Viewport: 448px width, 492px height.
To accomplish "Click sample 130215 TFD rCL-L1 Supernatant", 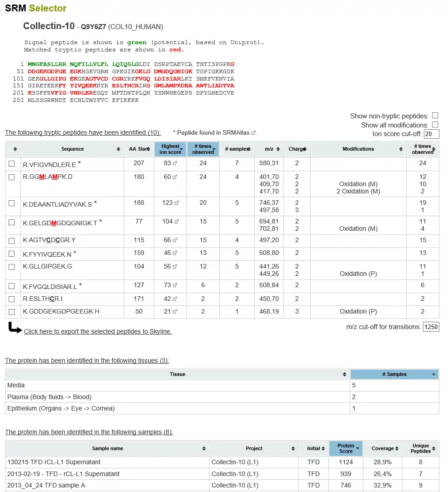I will click(54, 462).
